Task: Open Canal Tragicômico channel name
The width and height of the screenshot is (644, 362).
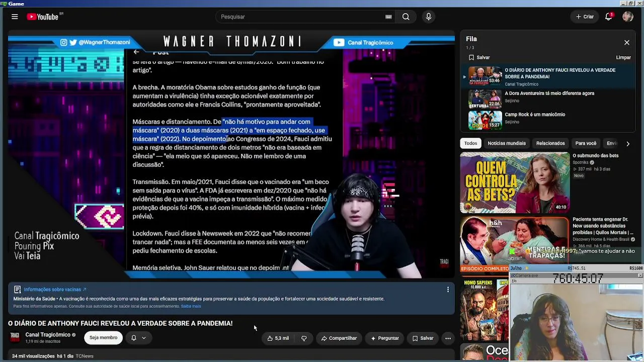Action: pos(48,335)
